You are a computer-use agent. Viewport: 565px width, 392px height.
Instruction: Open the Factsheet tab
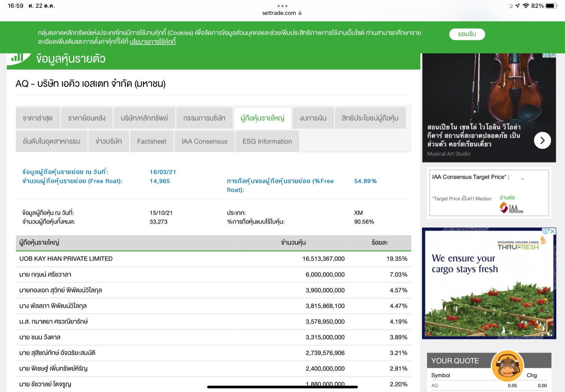(152, 141)
